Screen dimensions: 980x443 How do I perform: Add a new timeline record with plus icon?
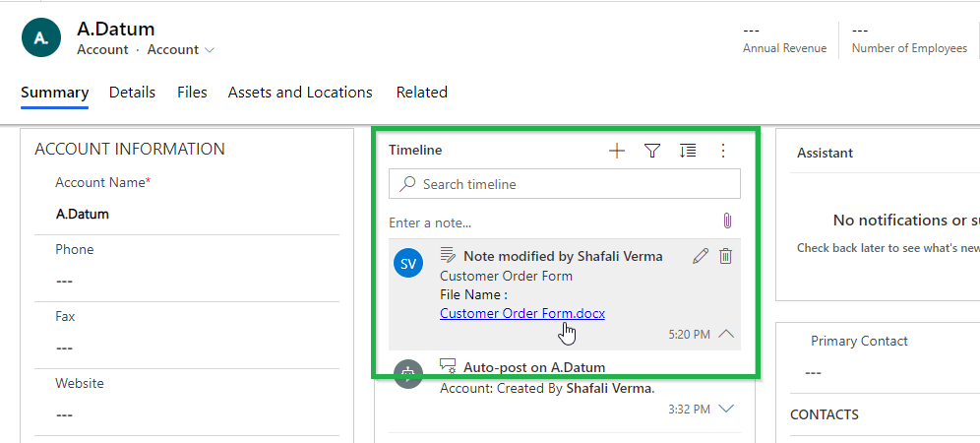coord(617,151)
